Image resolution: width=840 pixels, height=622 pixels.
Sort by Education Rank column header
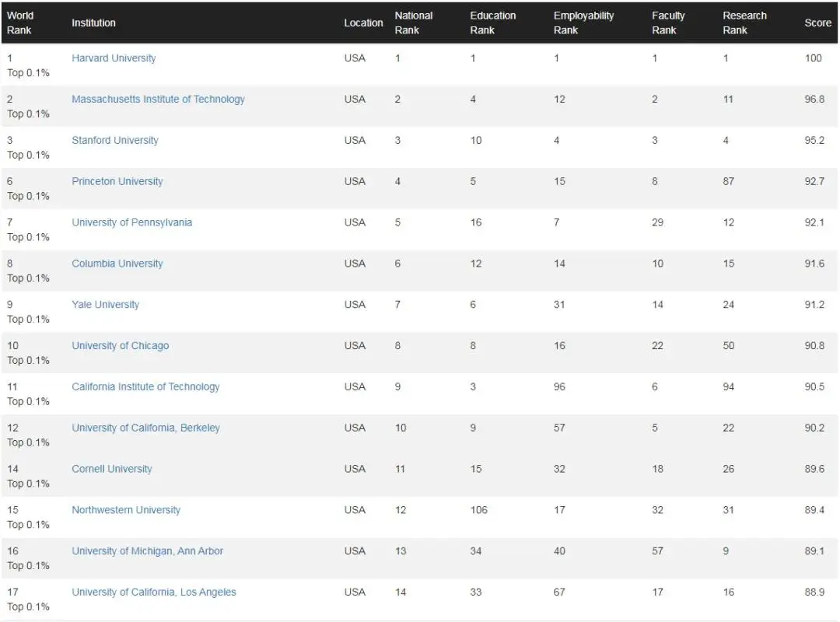[x=493, y=23]
